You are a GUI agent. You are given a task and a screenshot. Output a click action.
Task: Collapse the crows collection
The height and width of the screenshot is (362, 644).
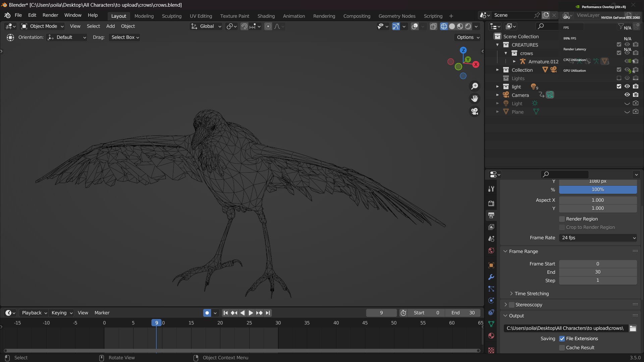[506, 53]
